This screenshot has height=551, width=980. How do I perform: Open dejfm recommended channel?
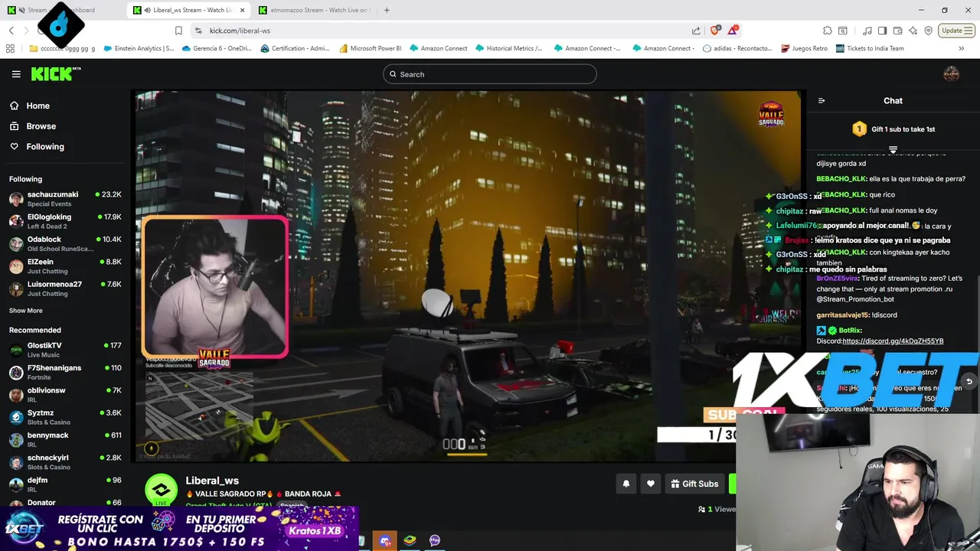(65, 484)
